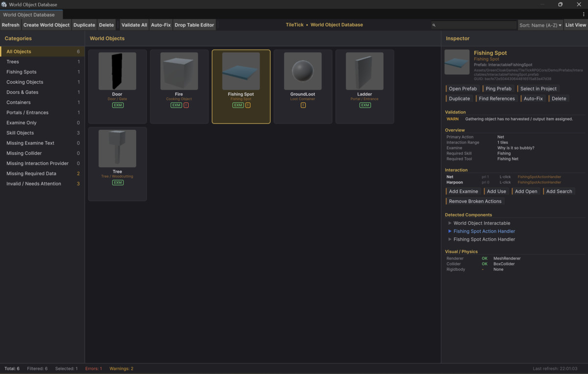Viewport: 588px width, 374px height.
Task: Click Add Examine button
Action: tap(463, 191)
